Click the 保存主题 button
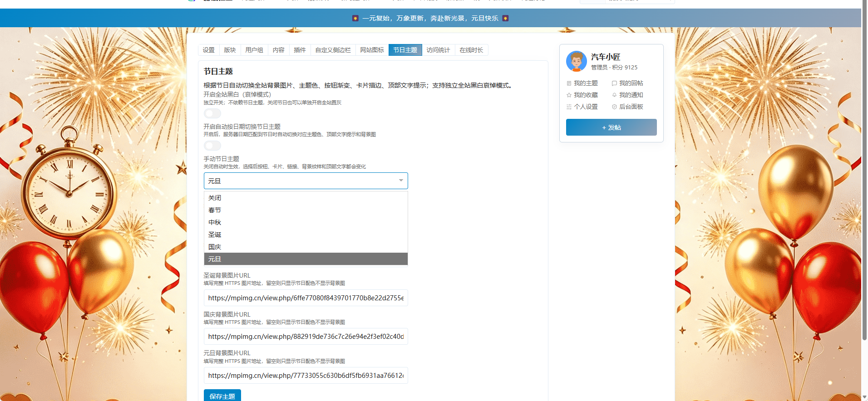This screenshot has height=401, width=868. (222, 396)
